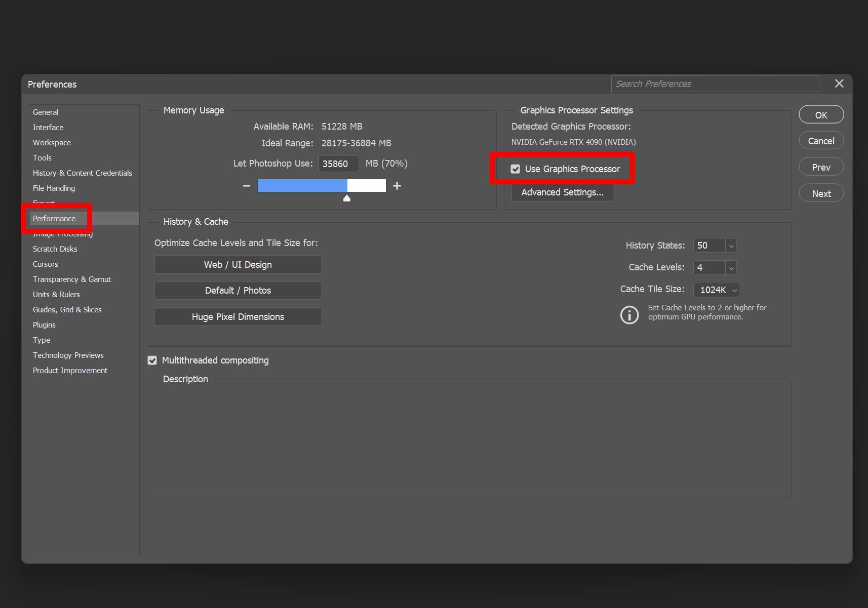
Task: Uncheck Use Graphics Processor checkbox
Action: click(516, 169)
